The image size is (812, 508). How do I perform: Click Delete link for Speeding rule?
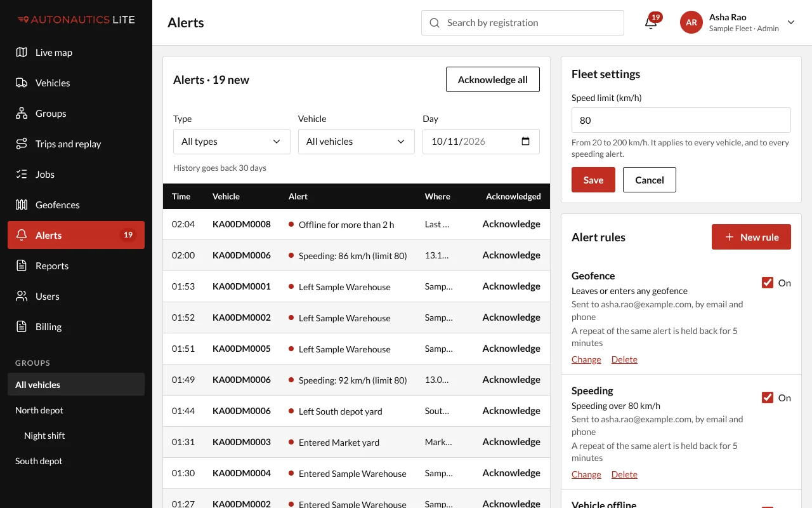[624, 474]
